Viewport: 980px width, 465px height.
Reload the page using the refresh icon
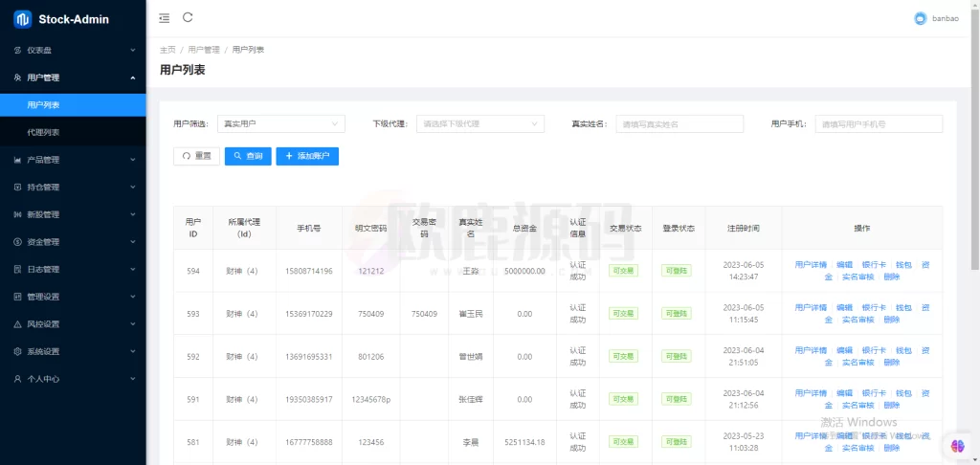pos(188,17)
